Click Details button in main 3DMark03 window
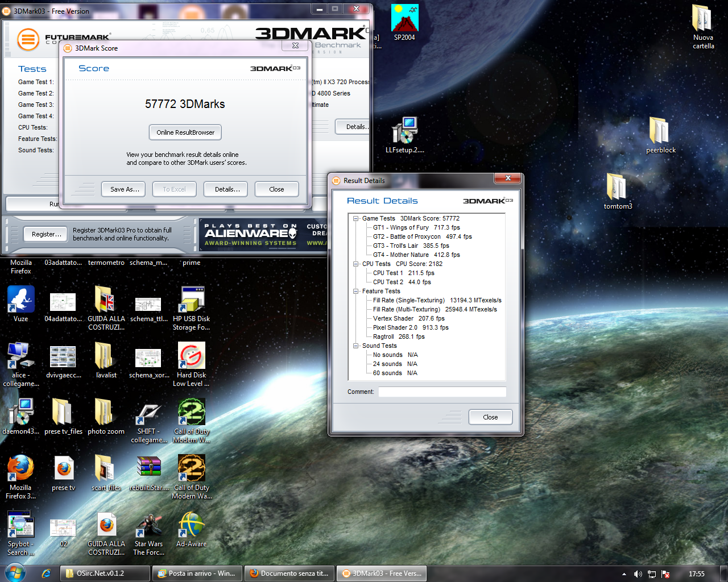728x582 pixels. tap(354, 127)
